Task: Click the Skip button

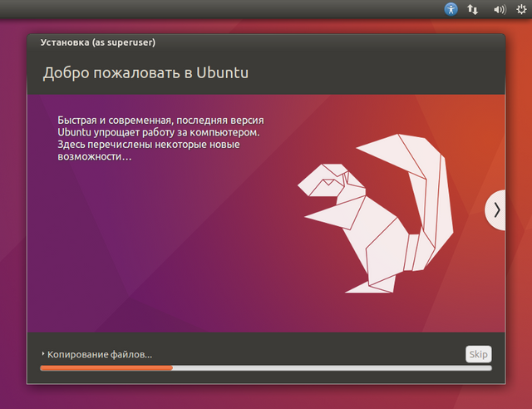Action: [479, 354]
